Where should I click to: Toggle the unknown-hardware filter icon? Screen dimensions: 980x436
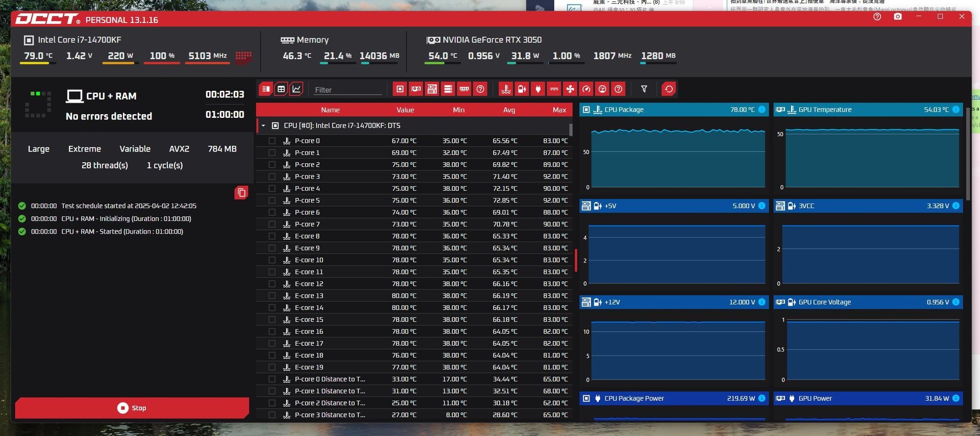tap(480, 89)
